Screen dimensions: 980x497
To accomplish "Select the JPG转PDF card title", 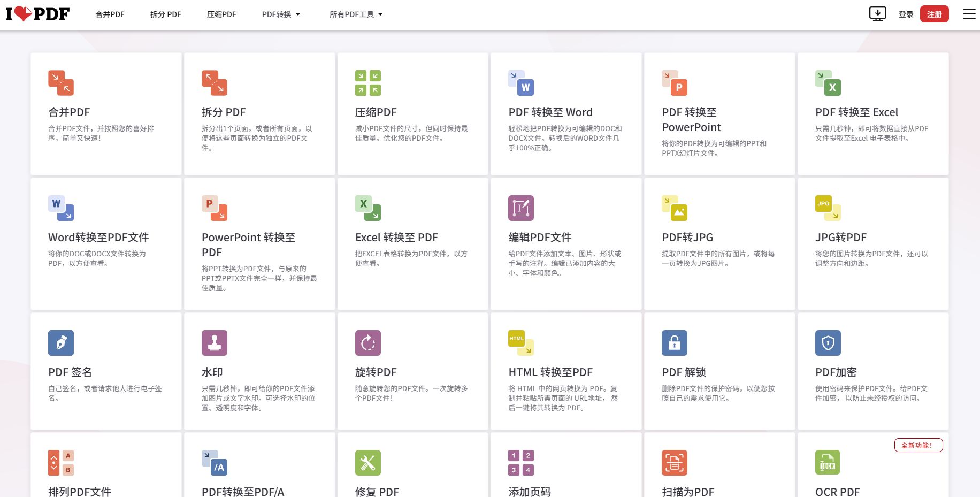I will pyautogui.click(x=841, y=238).
